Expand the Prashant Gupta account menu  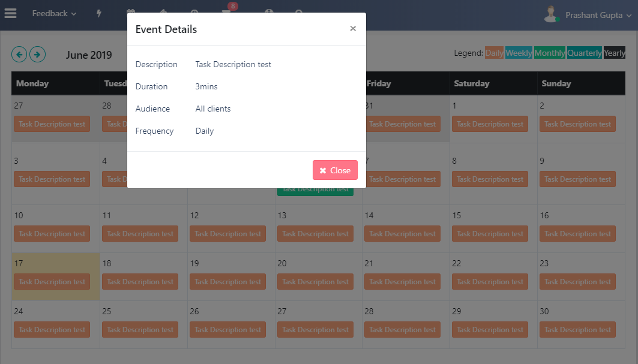tap(598, 15)
